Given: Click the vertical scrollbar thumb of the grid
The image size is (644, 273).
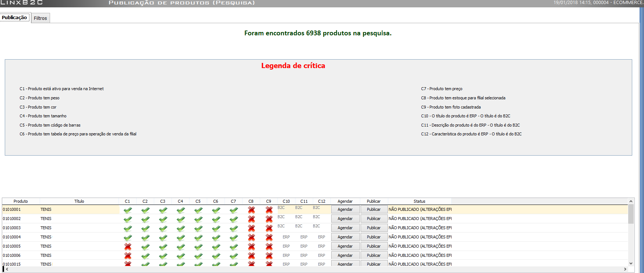Looking at the screenshot, I should coord(631,214).
